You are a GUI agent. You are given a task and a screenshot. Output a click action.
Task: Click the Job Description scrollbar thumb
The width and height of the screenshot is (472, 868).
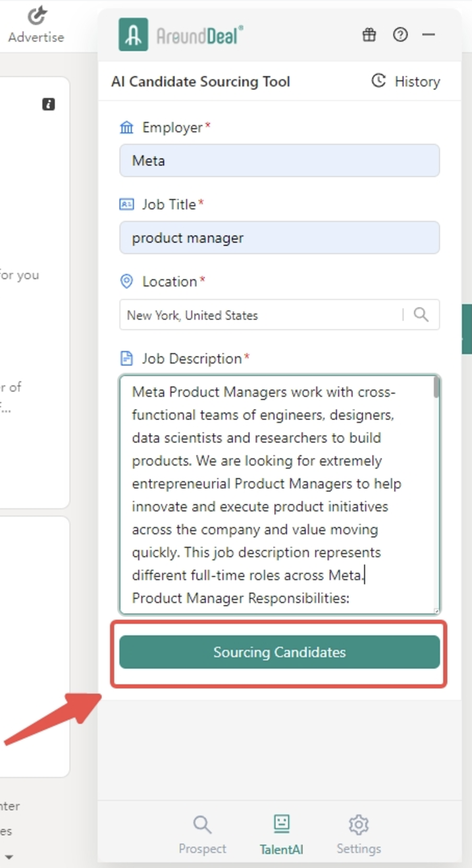pyautogui.click(x=437, y=388)
